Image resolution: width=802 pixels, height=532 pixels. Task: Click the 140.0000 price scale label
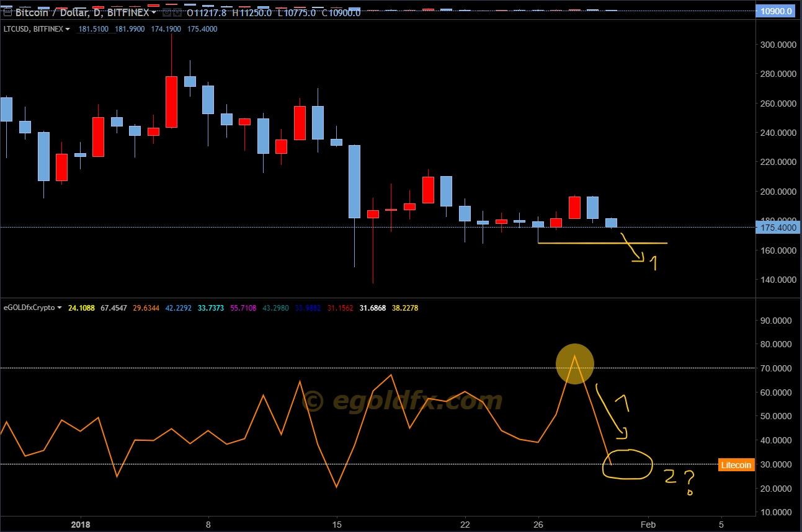pyautogui.click(x=778, y=280)
